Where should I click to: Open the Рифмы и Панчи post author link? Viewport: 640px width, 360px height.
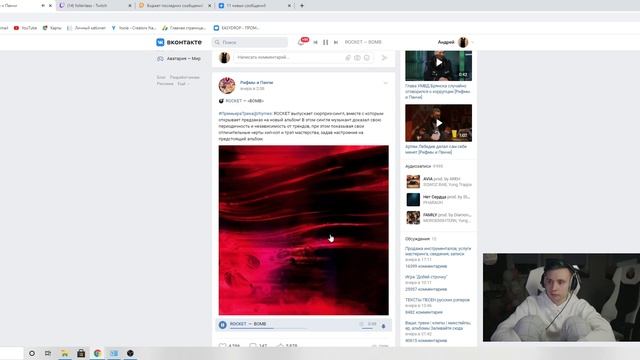pos(256,82)
